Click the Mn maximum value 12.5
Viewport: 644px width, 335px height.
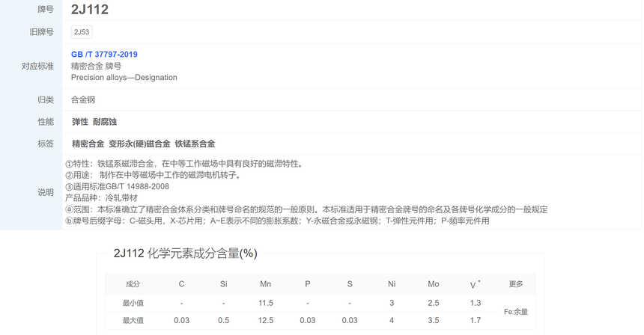click(266, 320)
